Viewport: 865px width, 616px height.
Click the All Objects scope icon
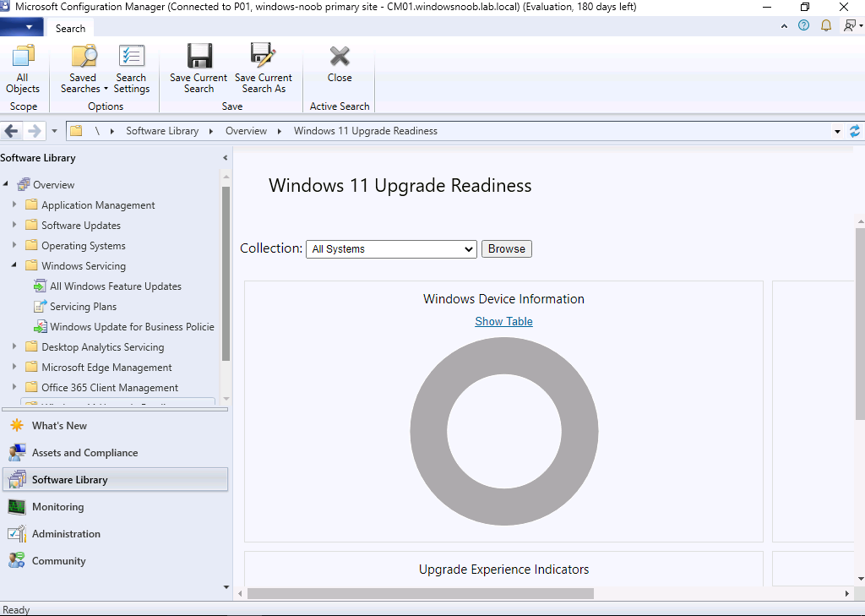coord(23,68)
